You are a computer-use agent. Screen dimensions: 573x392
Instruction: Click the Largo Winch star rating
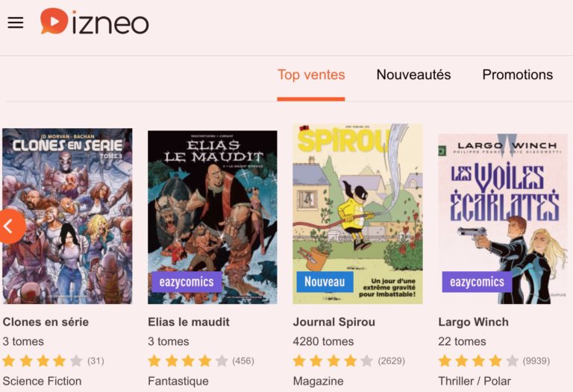click(x=478, y=361)
